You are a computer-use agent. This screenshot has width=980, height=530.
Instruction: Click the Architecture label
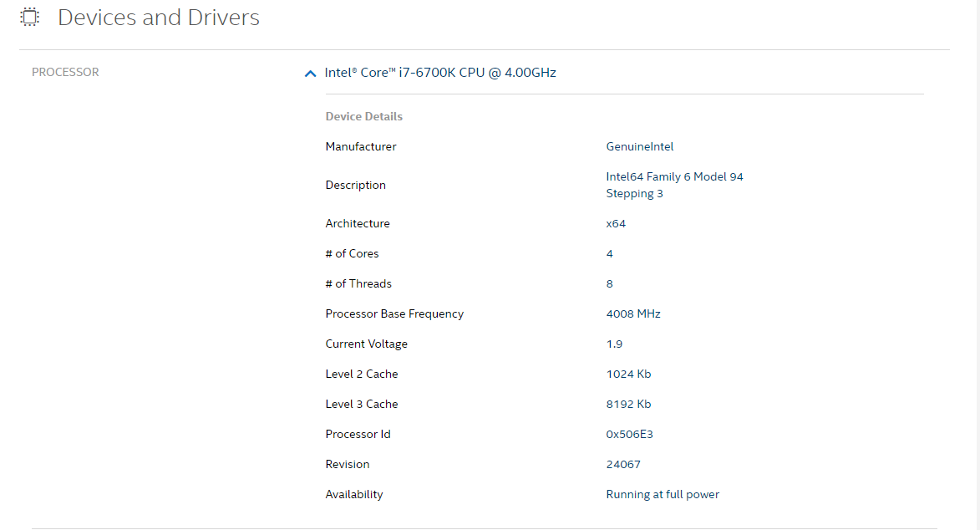pyautogui.click(x=358, y=223)
